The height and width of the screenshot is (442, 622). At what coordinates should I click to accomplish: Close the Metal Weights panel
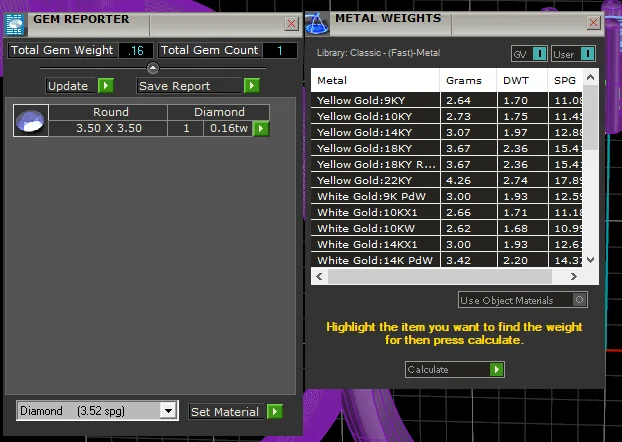[x=593, y=23]
